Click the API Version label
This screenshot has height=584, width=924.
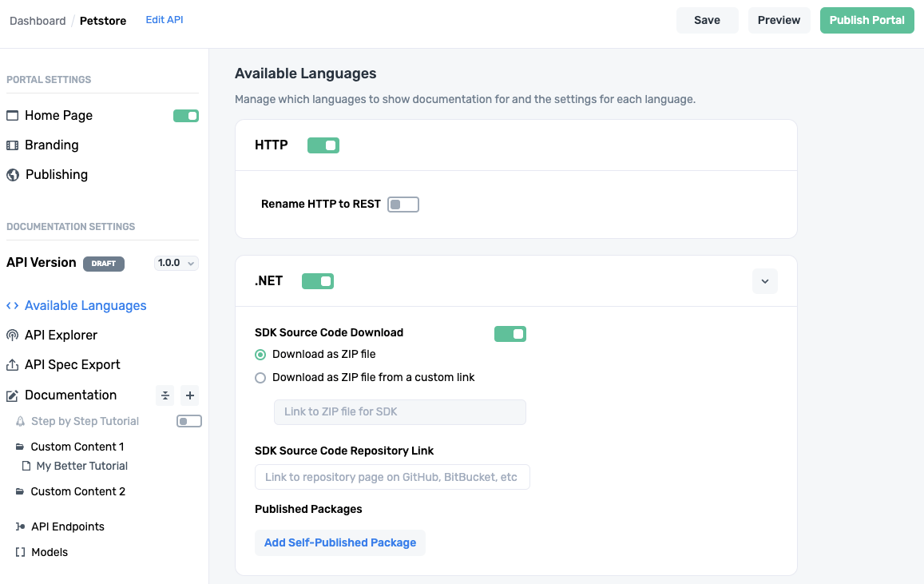pos(42,262)
